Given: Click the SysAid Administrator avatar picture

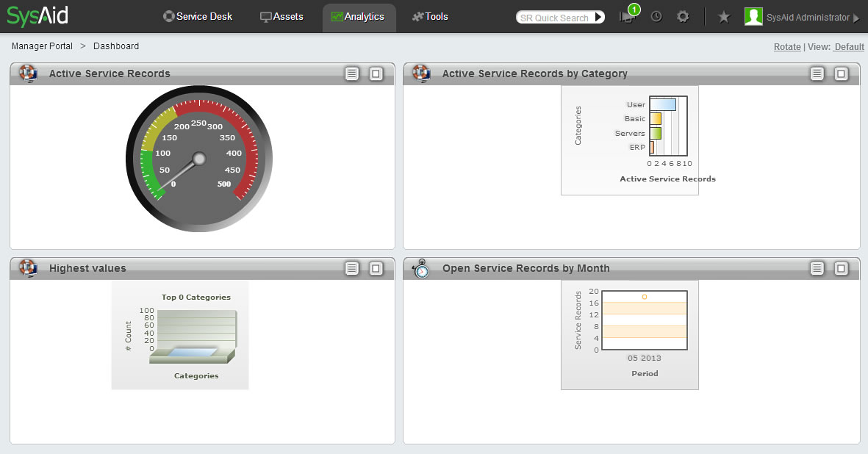Looking at the screenshot, I should pyautogui.click(x=753, y=17).
